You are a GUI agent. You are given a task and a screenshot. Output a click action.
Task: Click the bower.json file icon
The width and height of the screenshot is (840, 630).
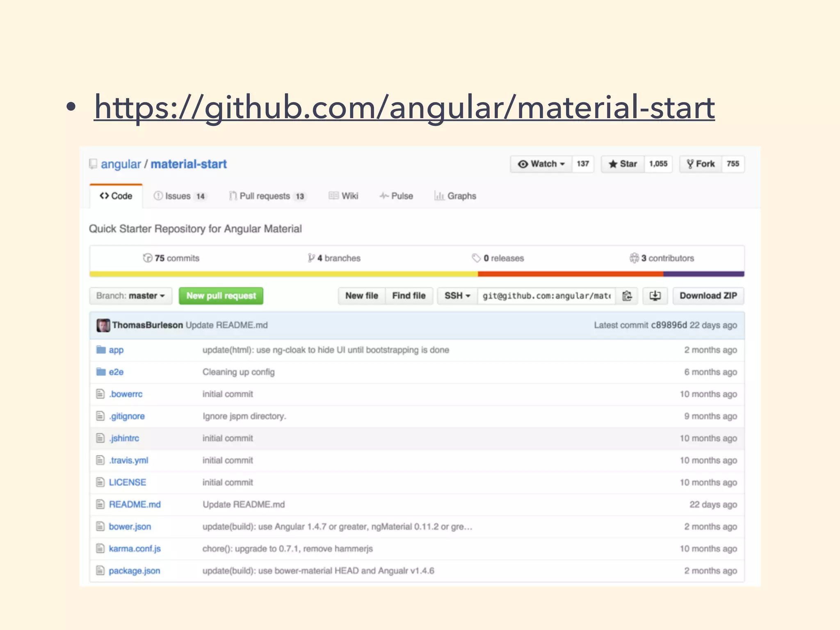click(100, 526)
